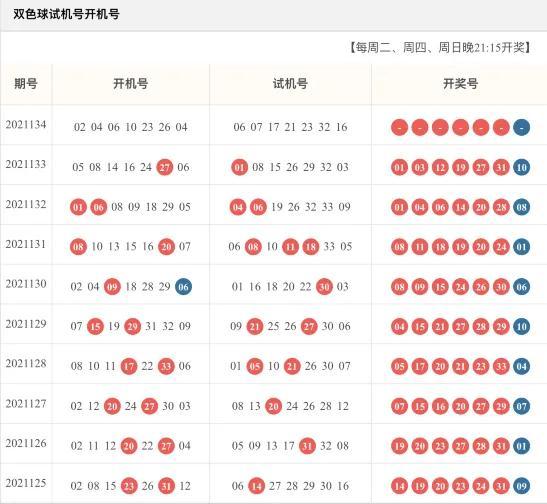The image size is (547, 504).
Task: Click period number 2021132
Action: tap(26, 204)
